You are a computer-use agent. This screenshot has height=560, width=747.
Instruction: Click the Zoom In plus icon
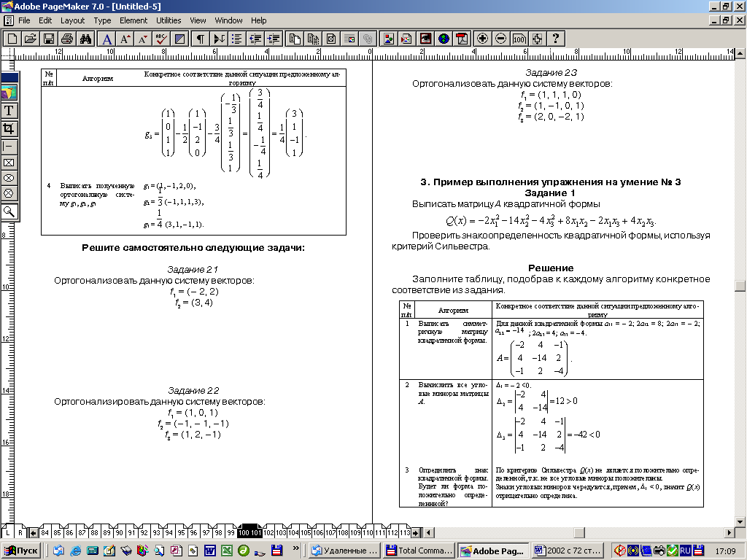tap(483, 39)
